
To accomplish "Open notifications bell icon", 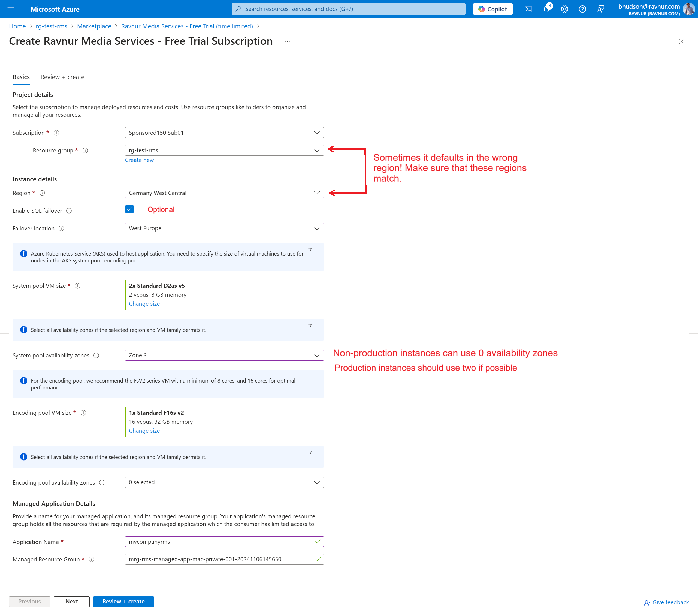I will (x=547, y=9).
